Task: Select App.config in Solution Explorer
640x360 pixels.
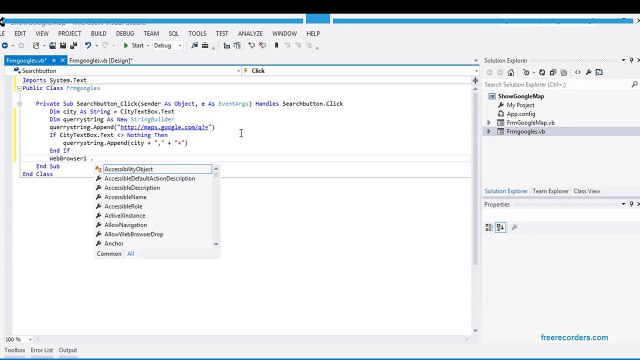Action: coord(521,114)
